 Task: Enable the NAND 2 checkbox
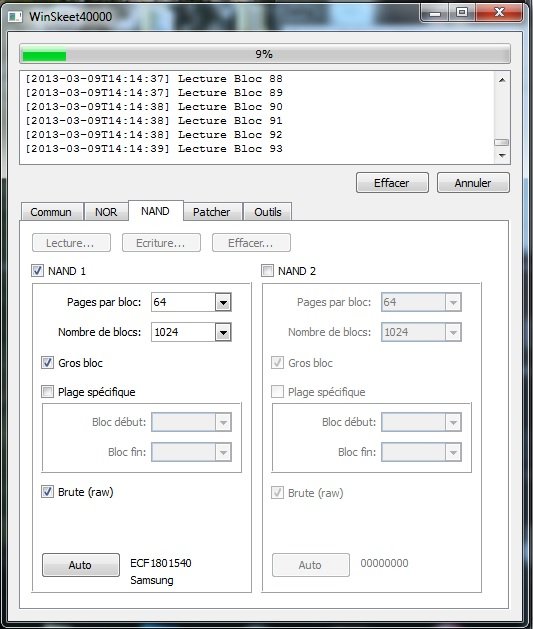click(267, 270)
